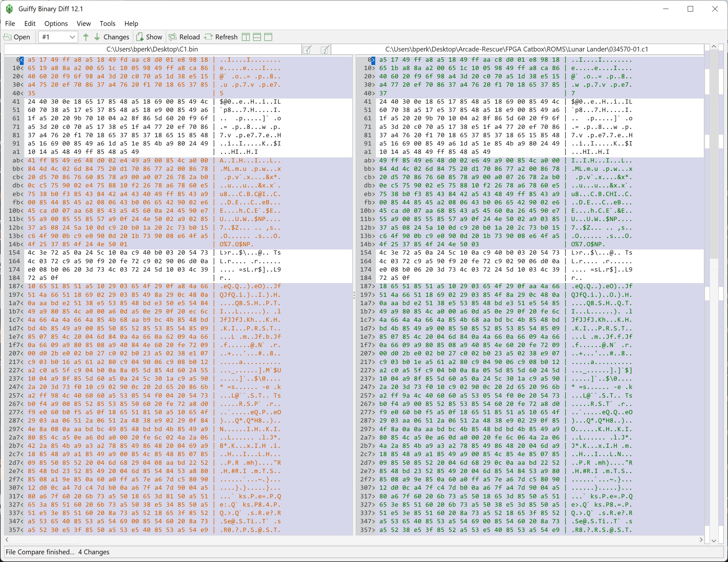Image resolution: width=728 pixels, height=562 pixels.
Task: Click the Changes label in the toolbar
Action: coord(116,37)
